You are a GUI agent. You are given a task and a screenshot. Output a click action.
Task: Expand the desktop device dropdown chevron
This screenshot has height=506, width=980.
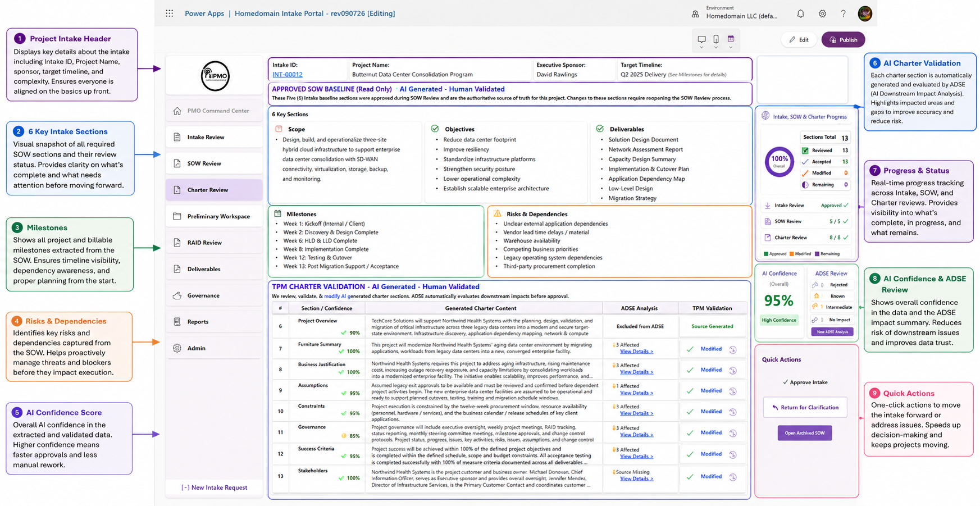(701, 48)
